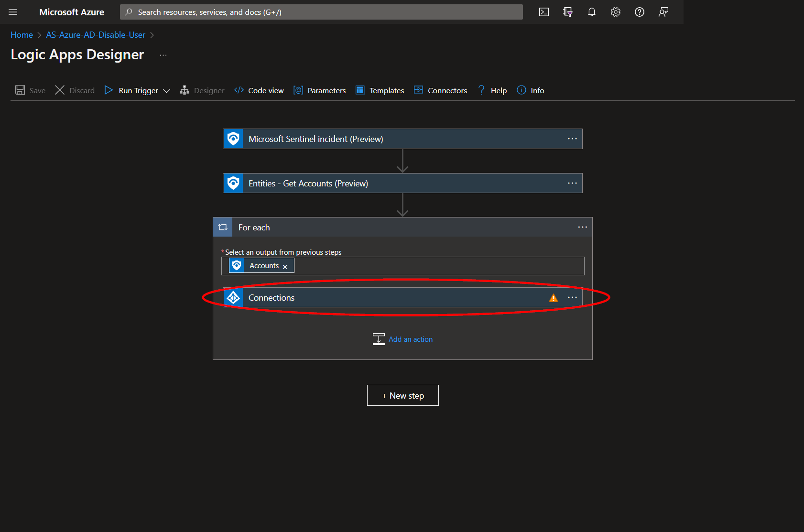Click the warning triangle on Connections
The height and width of the screenshot is (532, 804).
(x=554, y=298)
